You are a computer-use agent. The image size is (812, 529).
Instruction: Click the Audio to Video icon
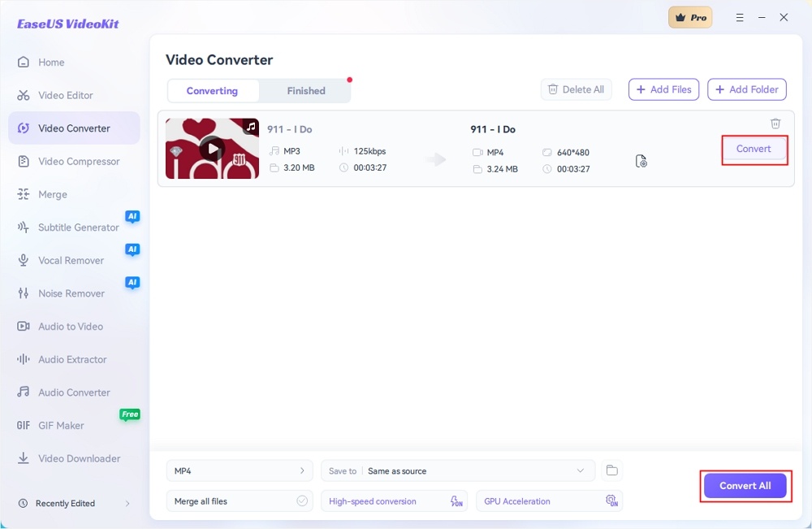(x=24, y=327)
